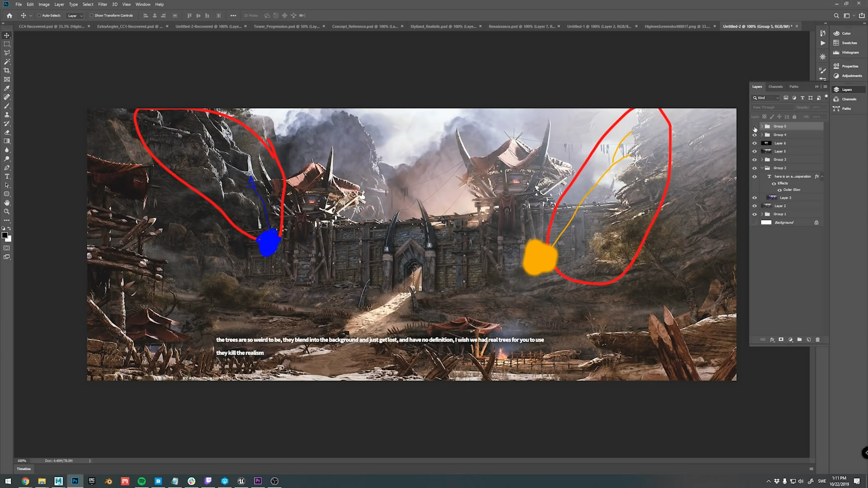Click the foreground color swatch
Image resolution: width=868 pixels, height=488 pixels.
(x=5, y=235)
